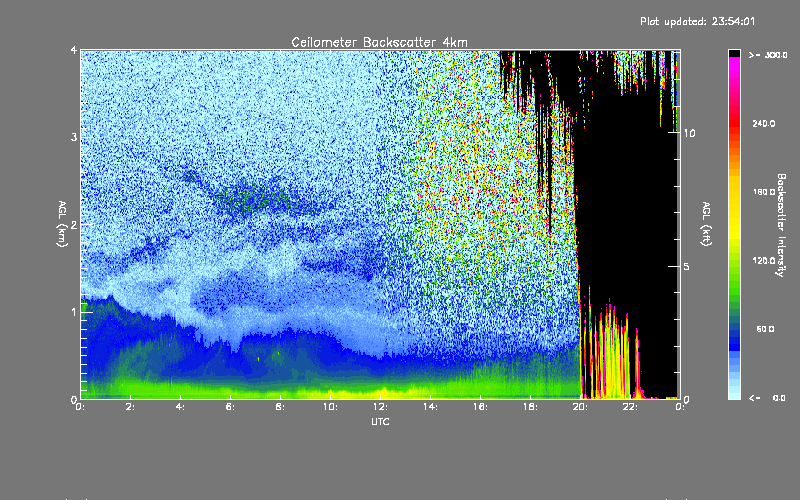Click the 10 kft tick label

tap(689, 133)
